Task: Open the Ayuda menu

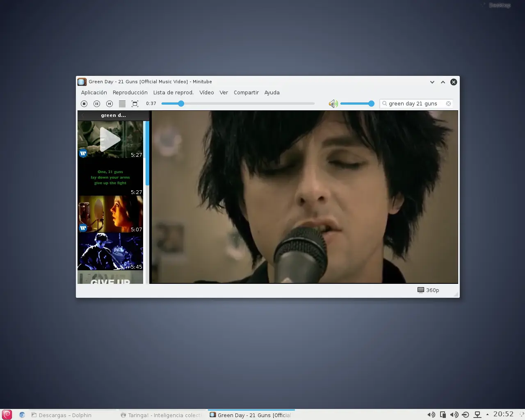Action: click(272, 93)
